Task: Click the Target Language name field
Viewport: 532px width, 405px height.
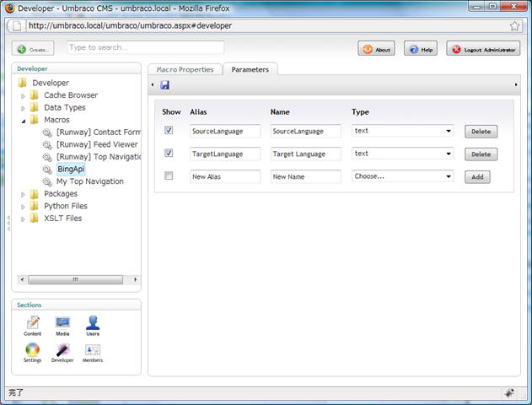Action: (306, 154)
